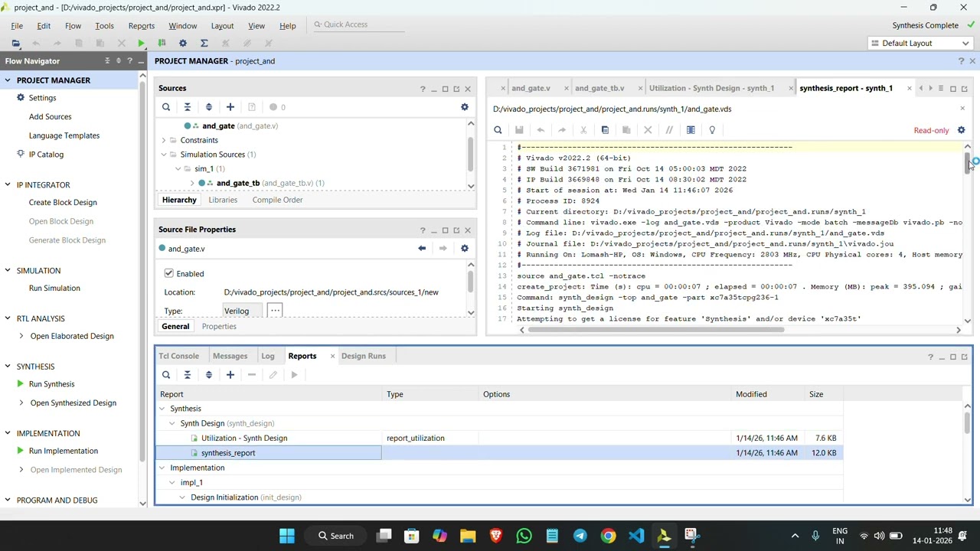Open the Default Layout dropdown

(920, 43)
